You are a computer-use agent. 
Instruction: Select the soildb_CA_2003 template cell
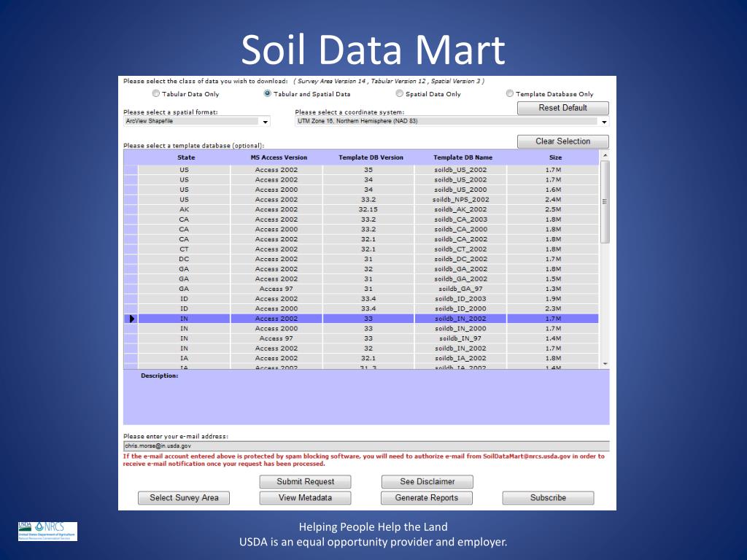461,219
